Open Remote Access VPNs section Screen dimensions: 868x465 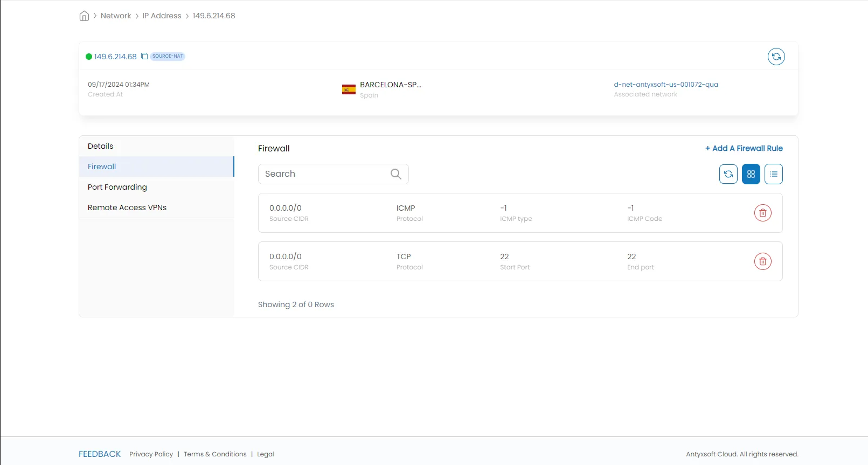coord(127,207)
